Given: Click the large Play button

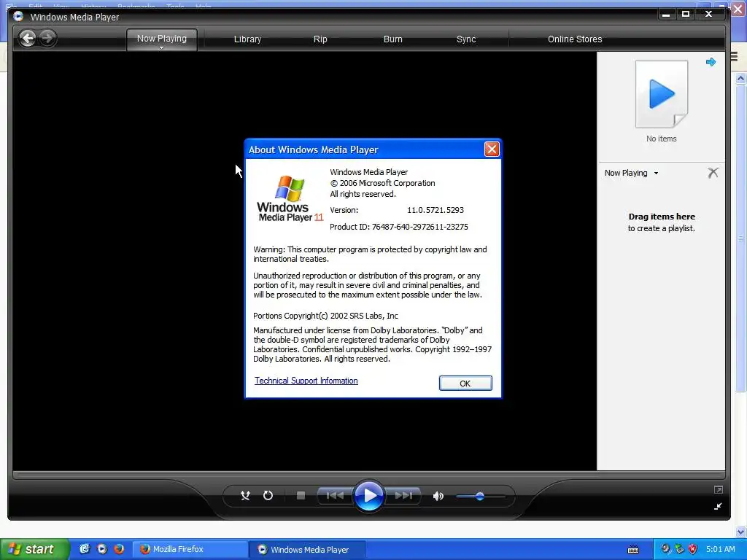Looking at the screenshot, I should (369, 496).
